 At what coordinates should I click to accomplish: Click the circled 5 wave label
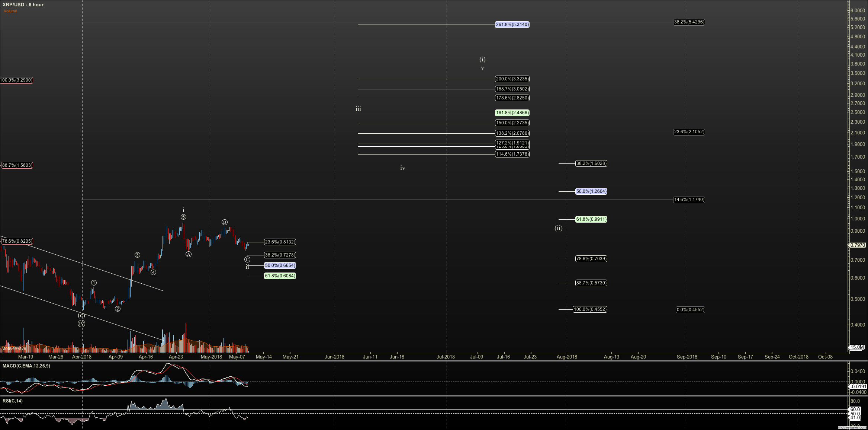click(183, 217)
